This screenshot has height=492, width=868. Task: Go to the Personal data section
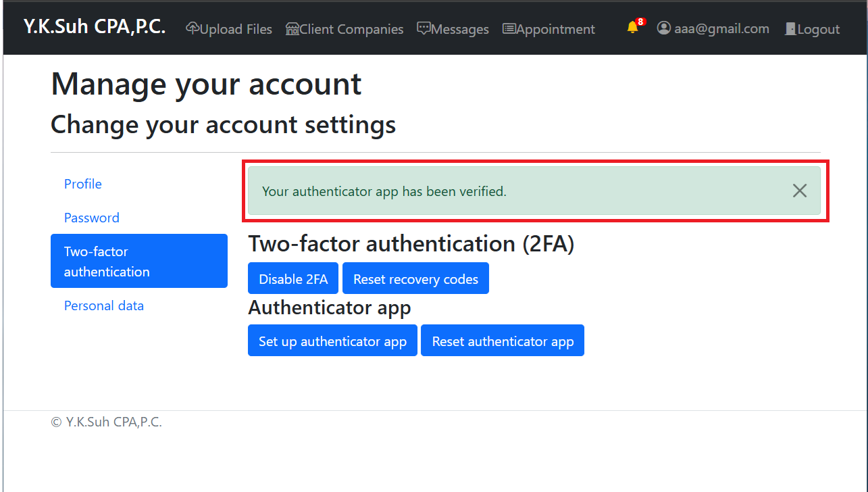tap(104, 305)
